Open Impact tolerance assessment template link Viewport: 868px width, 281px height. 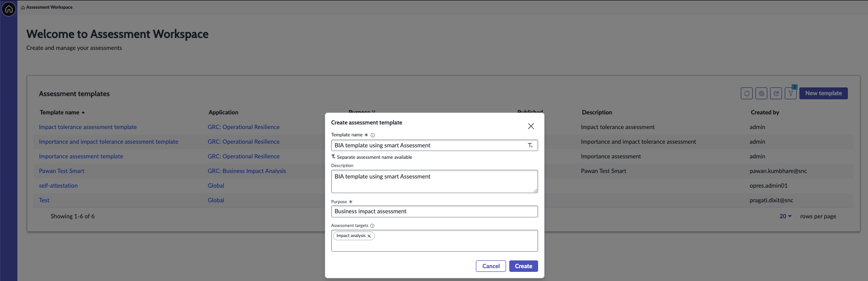pyautogui.click(x=88, y=127)
